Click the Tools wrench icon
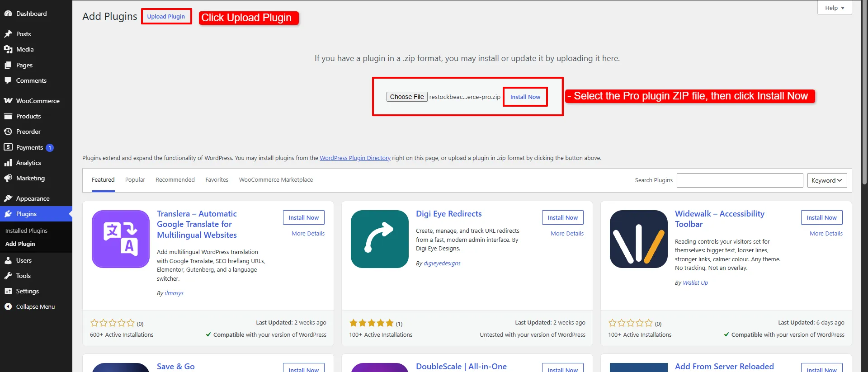This screenshot has height=372, width=868. pos(8,276)
